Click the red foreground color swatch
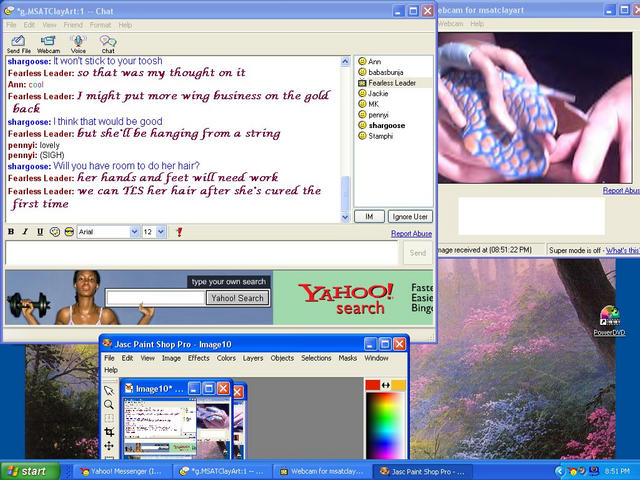This screenshot has height=480, width=640. pyautogui.click(x=373, y=385)
